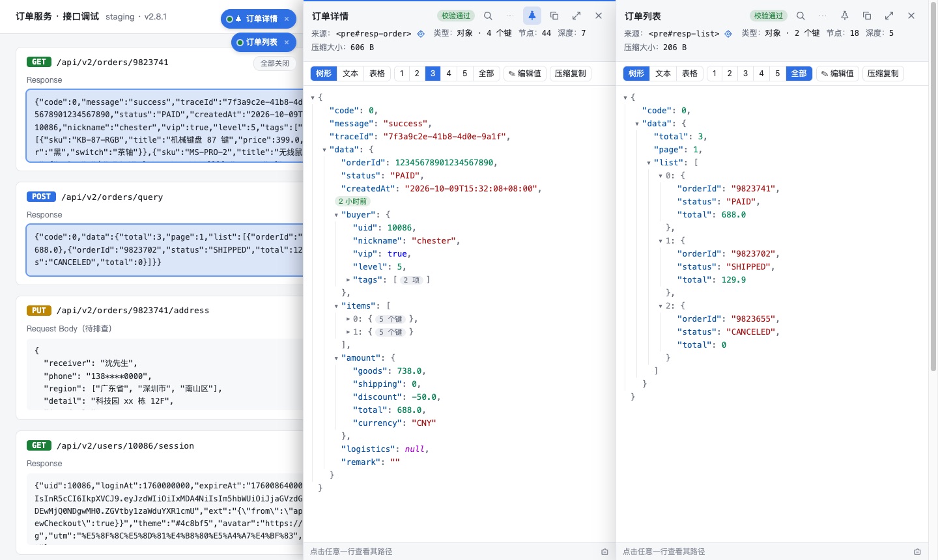The image size is (938, 560).
Task: Expand items entry 1 node
Action: [x=348, y=332]
